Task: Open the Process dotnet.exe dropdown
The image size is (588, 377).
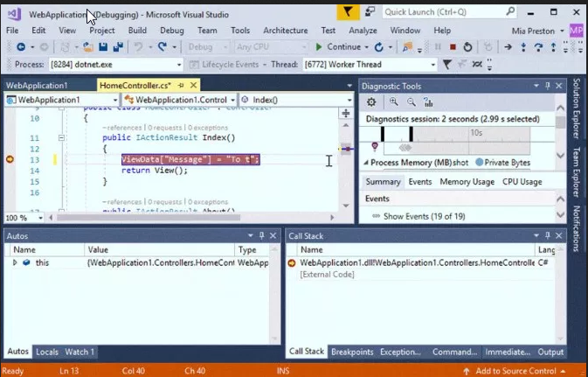Action: click(116, 65)
